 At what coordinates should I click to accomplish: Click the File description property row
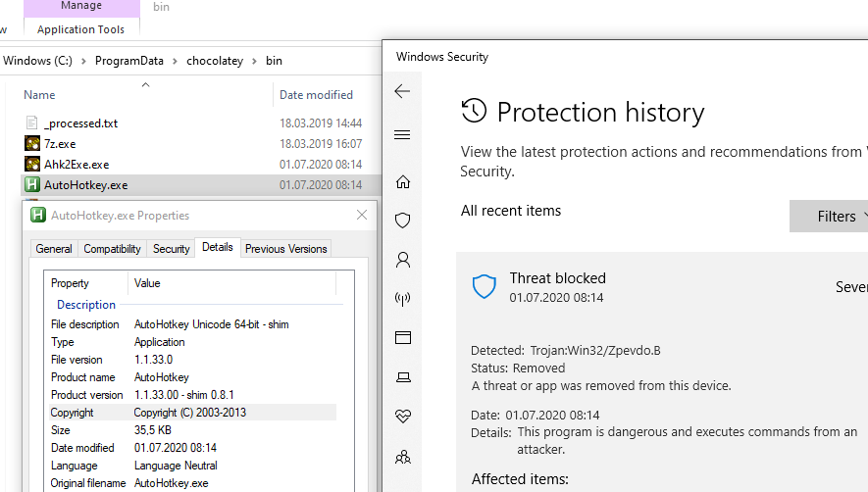(192, 324)
